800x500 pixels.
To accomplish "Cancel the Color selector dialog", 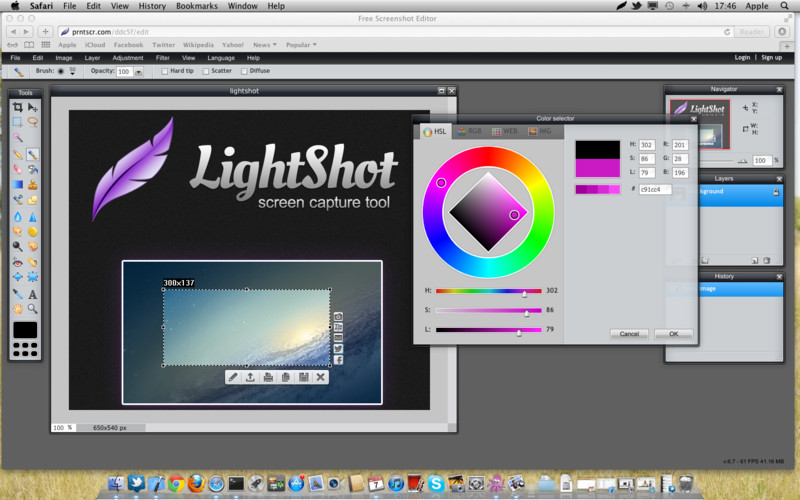I will click(629, 333).
